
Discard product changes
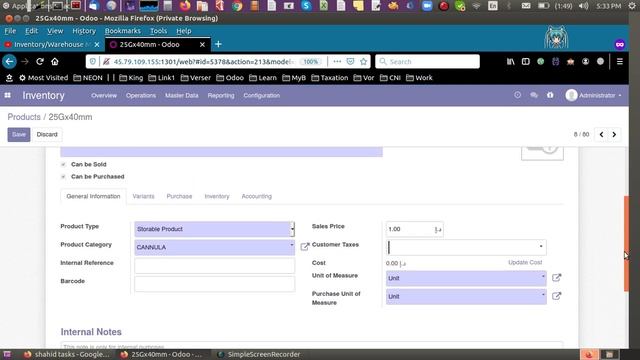[47, 135]
